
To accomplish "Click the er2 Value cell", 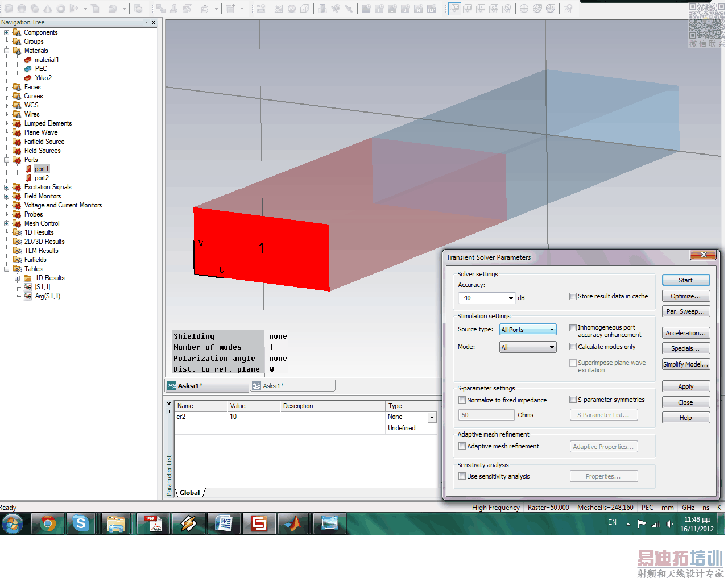I will pyautogui.click(x=254, y=417).
